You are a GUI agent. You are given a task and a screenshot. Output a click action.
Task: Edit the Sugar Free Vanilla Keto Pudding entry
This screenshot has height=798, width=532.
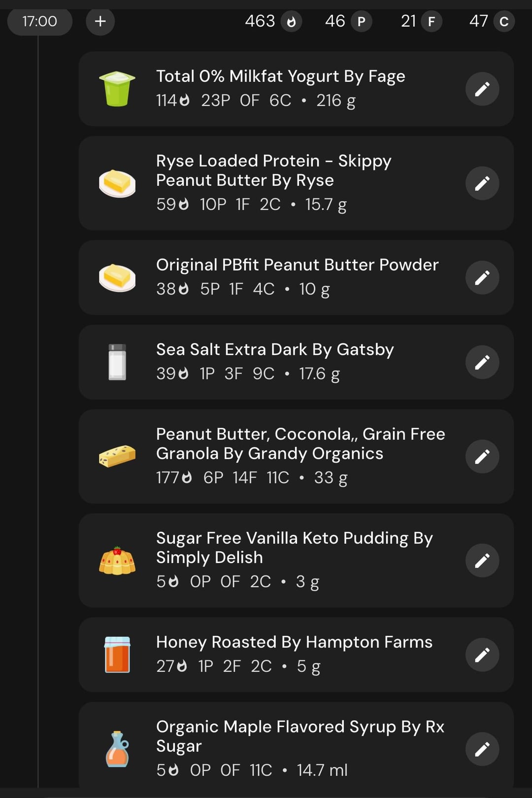tap(482, 561)
